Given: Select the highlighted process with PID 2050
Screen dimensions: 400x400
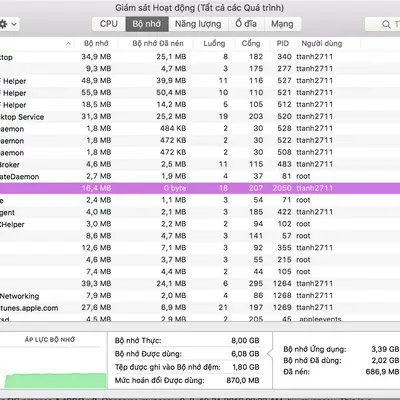Looking at the screenshot, I should tap(200, 188).
